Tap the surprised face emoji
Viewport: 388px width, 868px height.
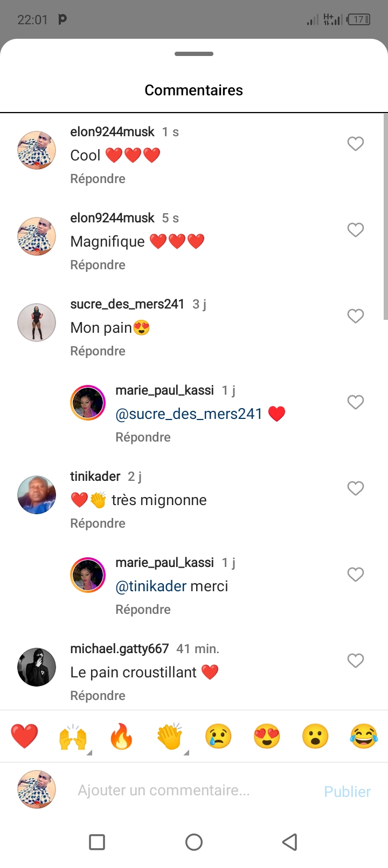click(315, 736)
